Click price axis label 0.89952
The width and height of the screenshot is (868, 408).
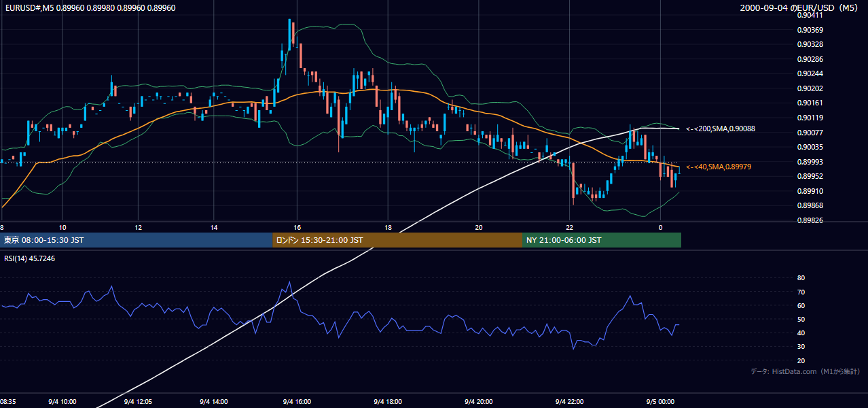click(x=810, y=176)
